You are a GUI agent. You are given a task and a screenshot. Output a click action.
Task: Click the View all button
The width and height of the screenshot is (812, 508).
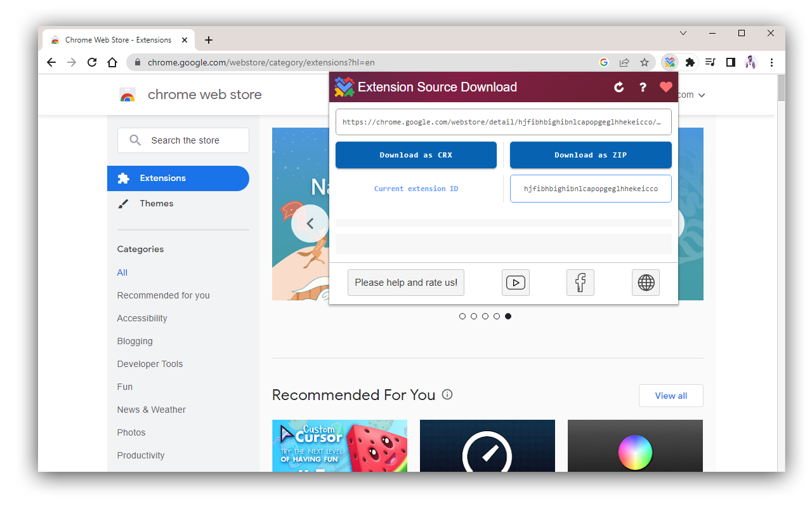(x=671, y=396)
